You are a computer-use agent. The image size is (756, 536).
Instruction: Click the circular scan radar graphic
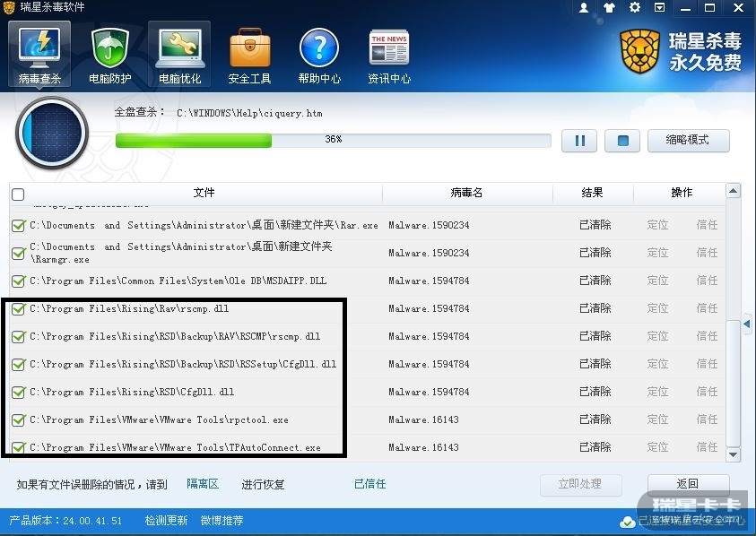pyautogui.click(x=52, y=133)
